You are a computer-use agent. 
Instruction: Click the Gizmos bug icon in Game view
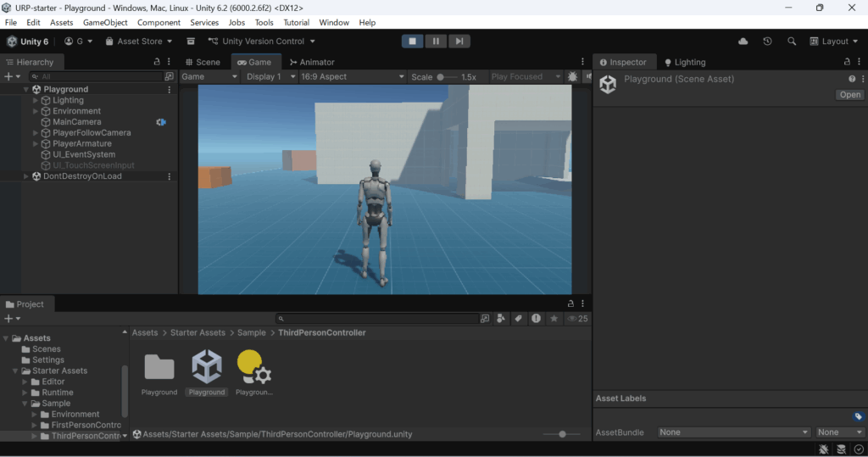click(573, 76)
